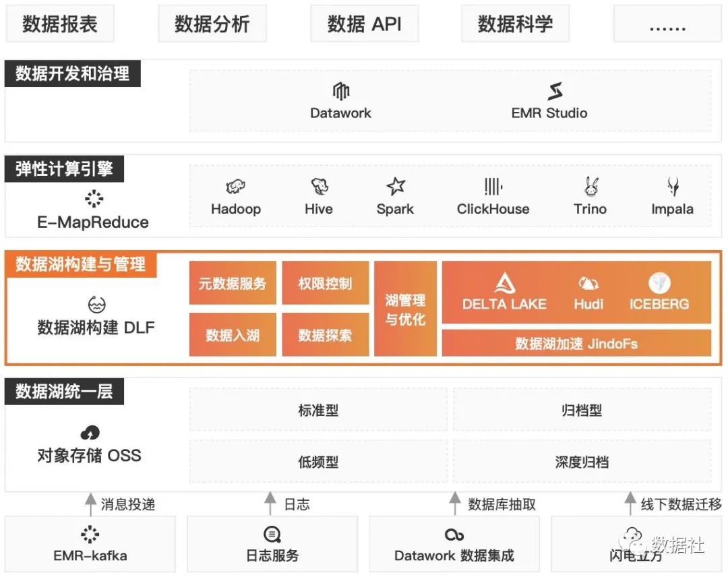
Task: Select the 数据分析 box
Action: [212, 24]
